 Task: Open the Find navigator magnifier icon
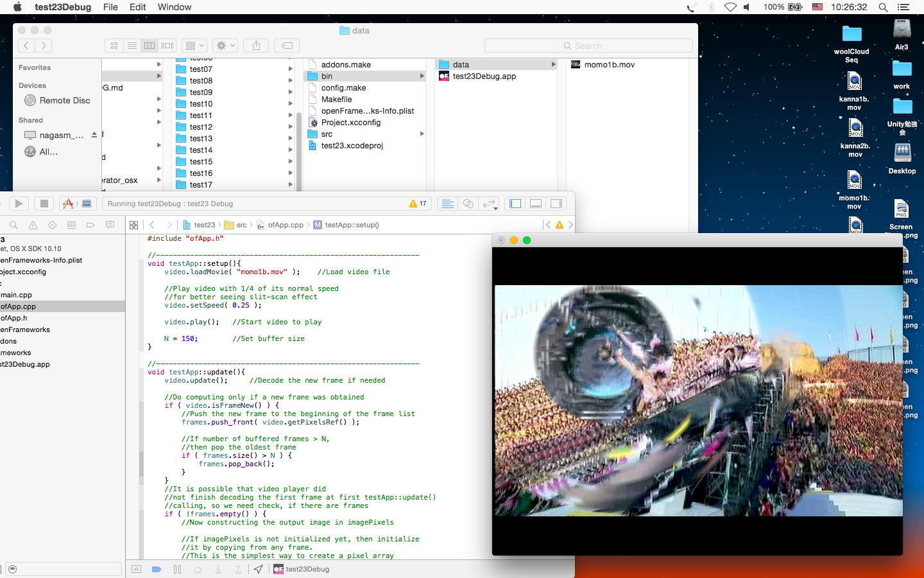(x=13, y=225)
